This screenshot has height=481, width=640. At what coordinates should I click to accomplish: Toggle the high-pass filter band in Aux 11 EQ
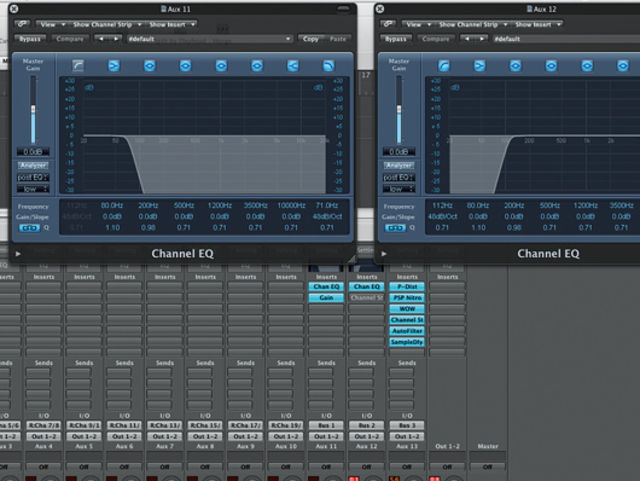[78, 65]
